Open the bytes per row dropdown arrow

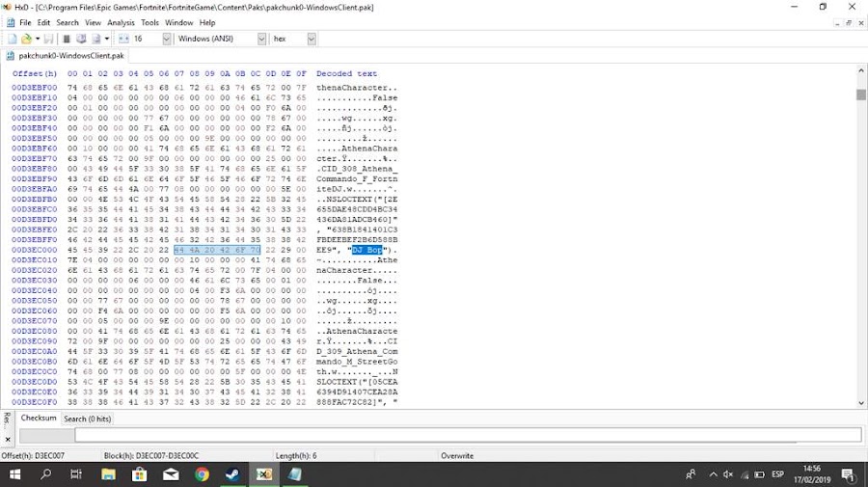coord(167,39)
